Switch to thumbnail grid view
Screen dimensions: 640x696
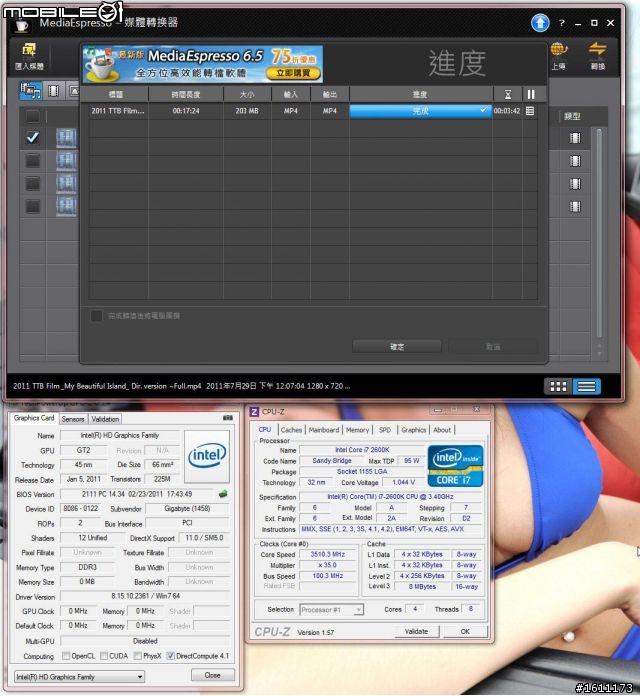[558, 386]
